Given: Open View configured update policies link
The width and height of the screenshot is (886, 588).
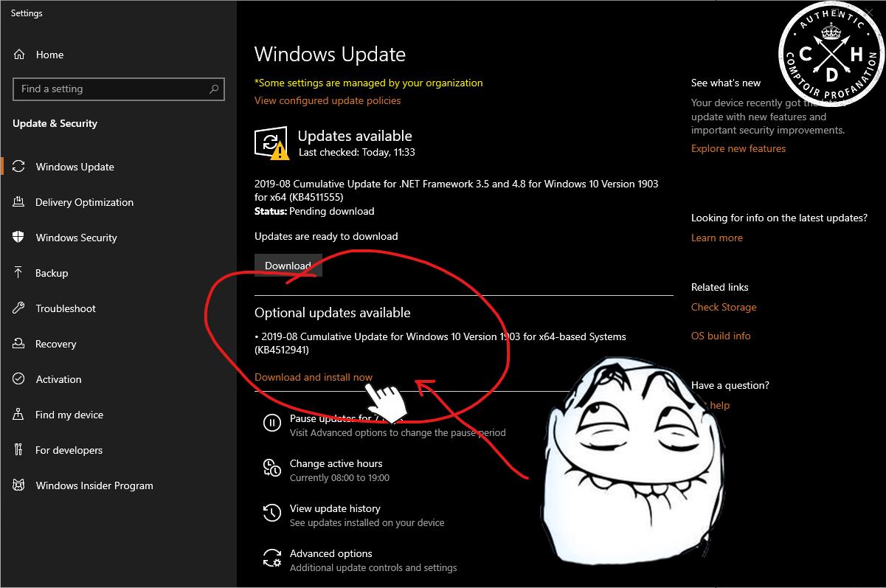Looking at the screenshot, I should pos(328,100).
